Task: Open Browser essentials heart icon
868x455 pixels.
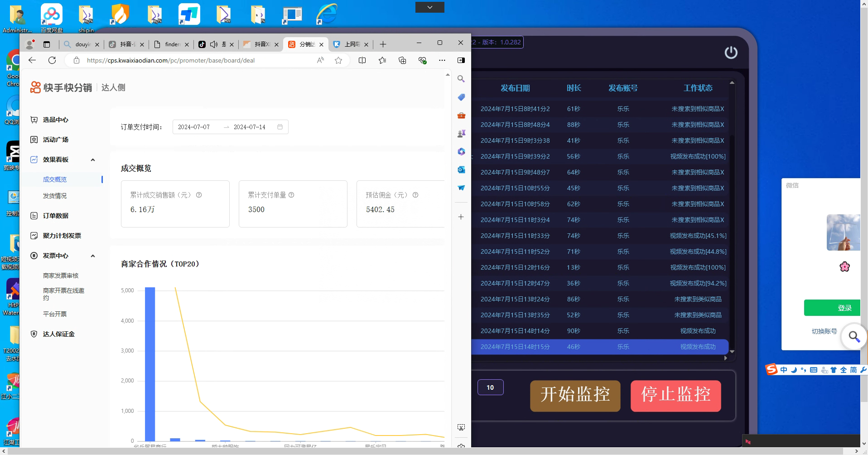Action: click(x=422, y=60)
